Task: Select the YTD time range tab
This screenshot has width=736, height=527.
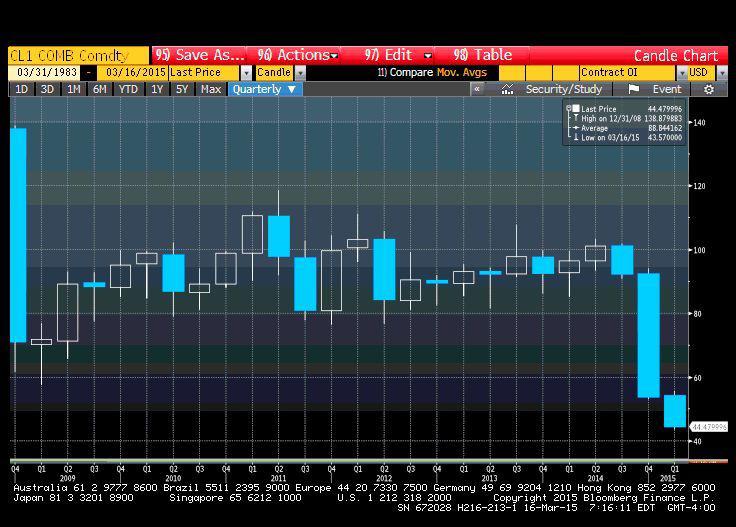Action: [x=128, y=89]
